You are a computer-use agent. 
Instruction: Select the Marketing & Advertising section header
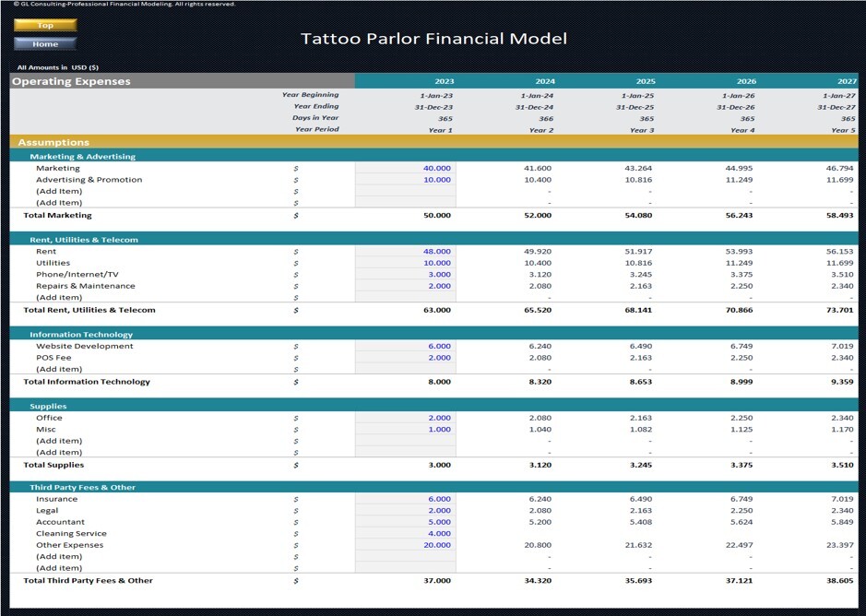click(92, 156)
